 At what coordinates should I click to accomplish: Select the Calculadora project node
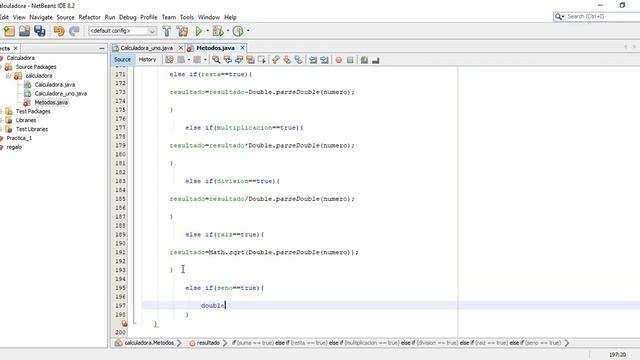pyautogui.click(x=20, y=58)
